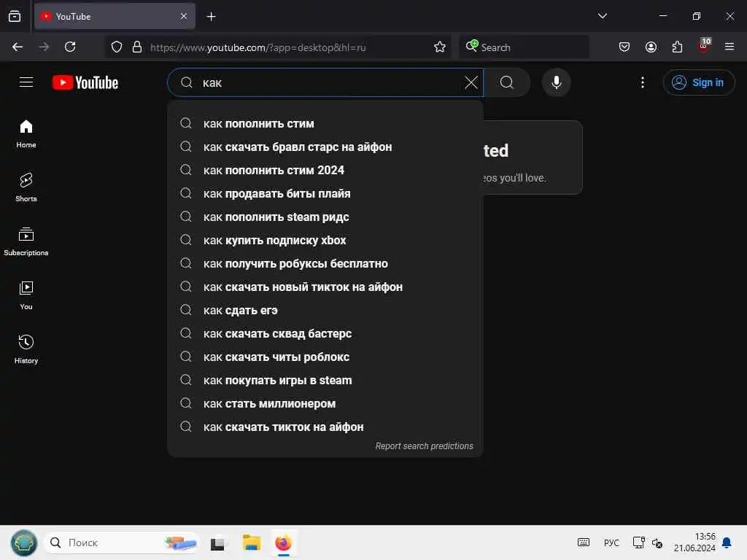
Task: Select "как получить робуксы бесплатно"
Action: click(x=325, y=263)
